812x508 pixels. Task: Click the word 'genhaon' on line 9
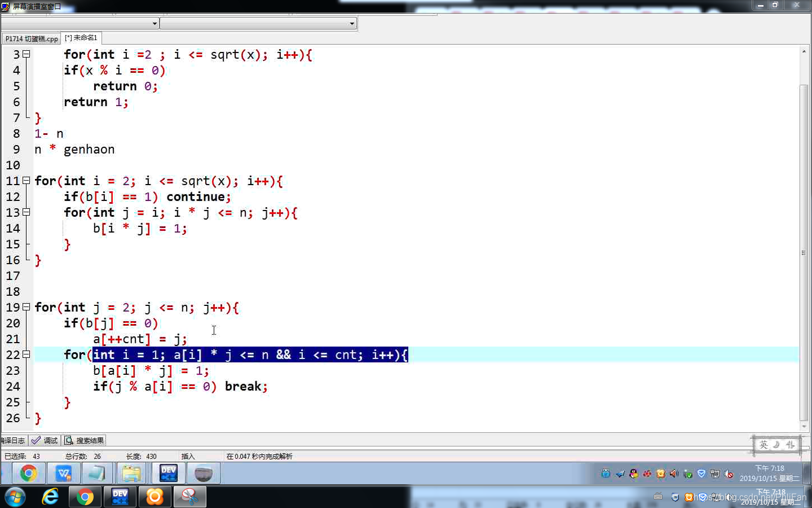[x=89, y=150]
